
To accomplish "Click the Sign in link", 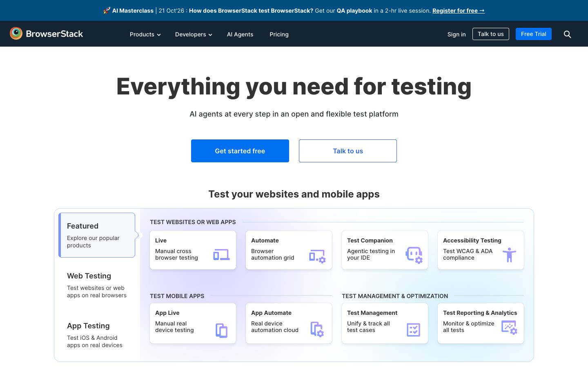I will coord(457,34).
